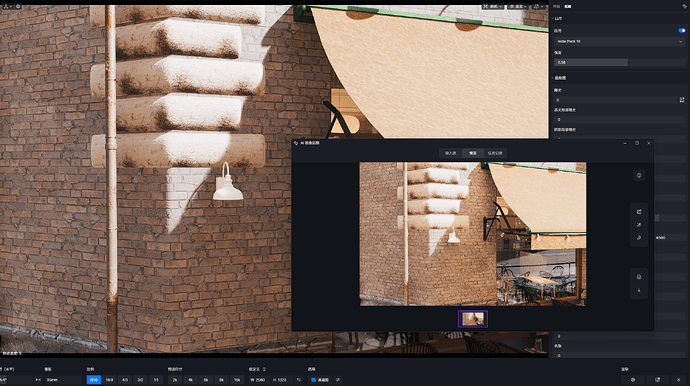Choose the 2k preset size
Screen dimensions: 690x386
(x=175, y=380)
